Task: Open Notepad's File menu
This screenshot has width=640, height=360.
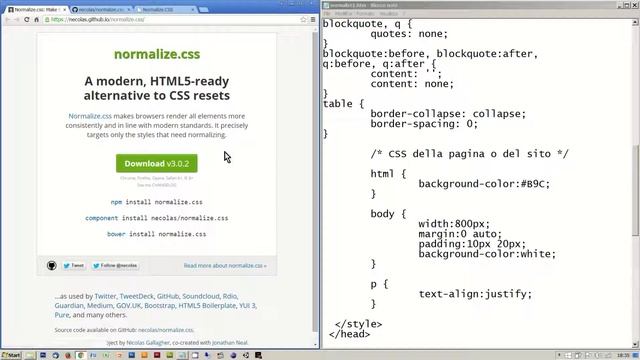Action: [327, 13]
